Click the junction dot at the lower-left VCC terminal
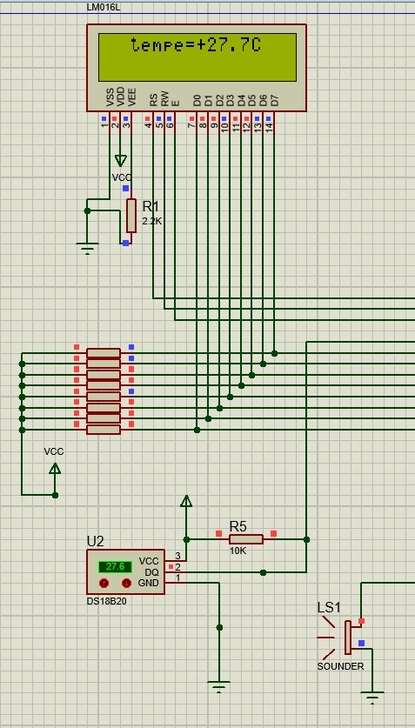This screenshot has height=728, width=415. (x=55, y=495)
